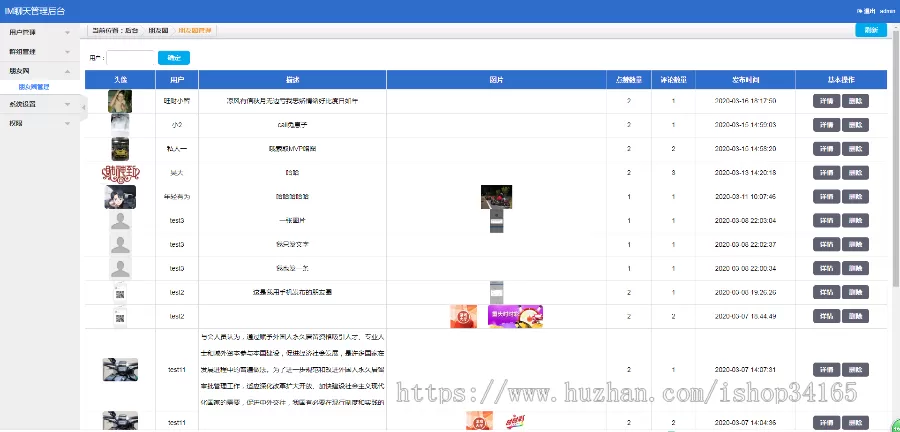
Task: Click the anime avatar of 年轻有为
Action: point(120,197)
